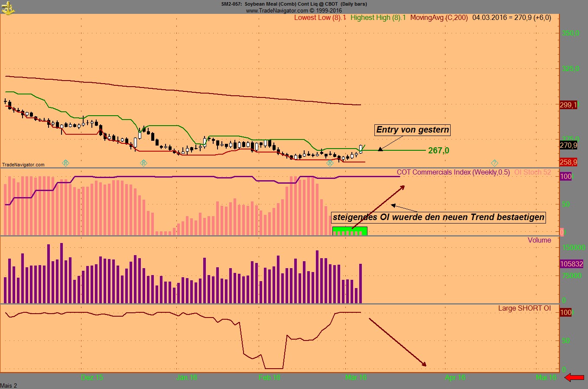Click the purple 105832 volume value box
588x389 pixels.
571,263
